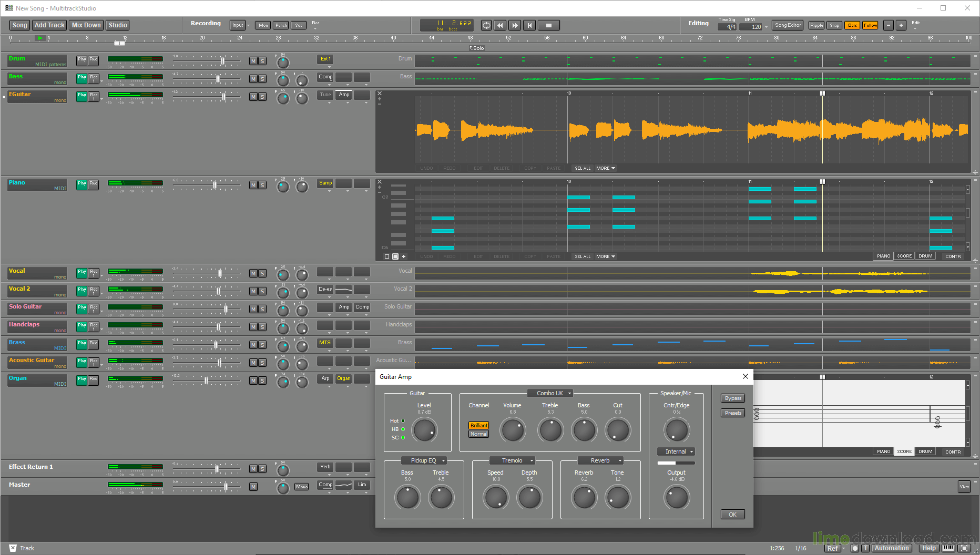This screenshot has height=555, width=980.
Task: Click the rewind icon in transport controls
Action: [x=500, y=25]
